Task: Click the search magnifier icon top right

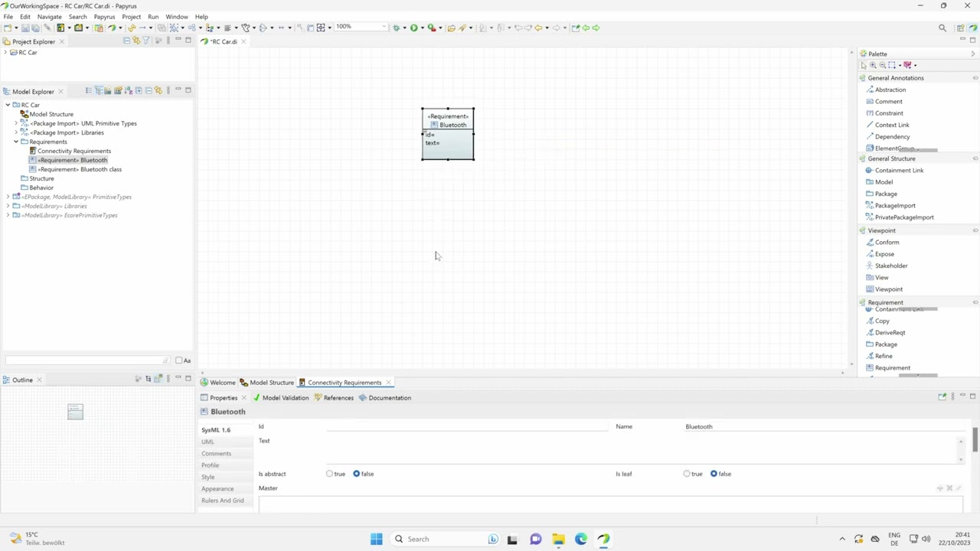Action: pyautogui.click(x=942, y=28)
